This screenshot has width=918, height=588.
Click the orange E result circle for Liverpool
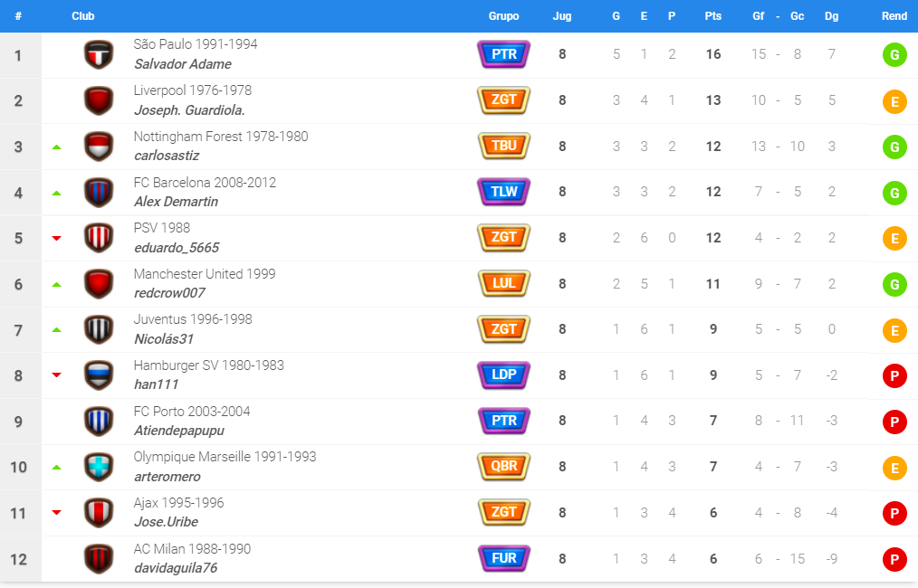point(894,101)
